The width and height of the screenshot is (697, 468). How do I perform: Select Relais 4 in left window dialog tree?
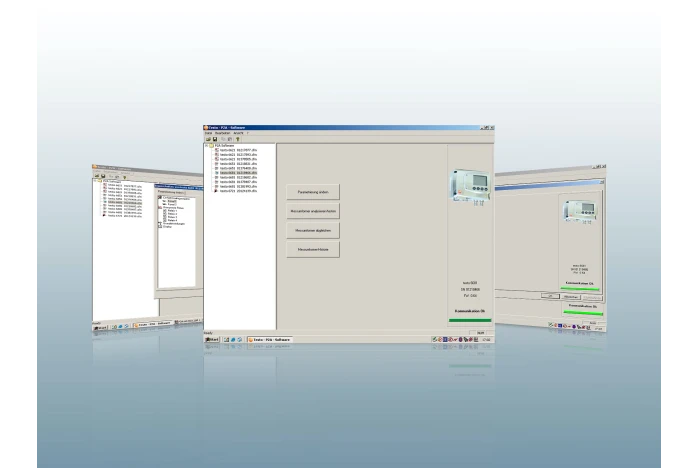[171, 220]
